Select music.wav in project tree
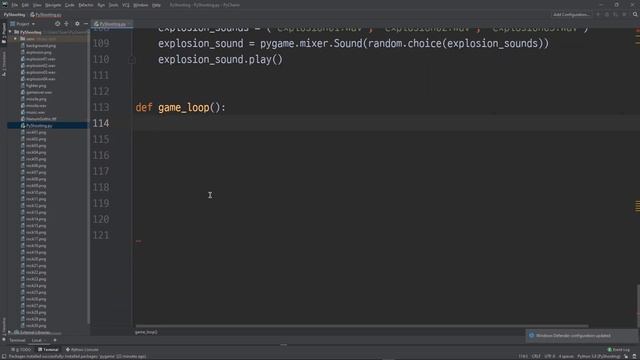The width and height of the screenshot is (640, 360). 35,112
